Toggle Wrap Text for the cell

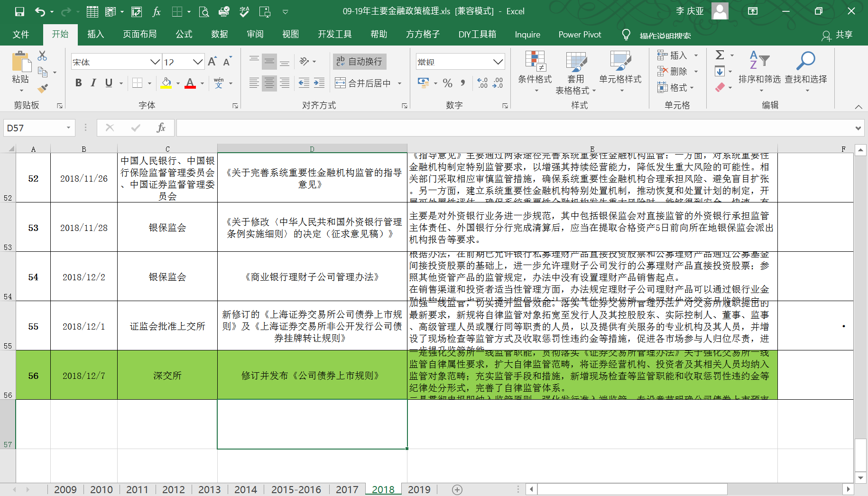[x=360, y=62]
